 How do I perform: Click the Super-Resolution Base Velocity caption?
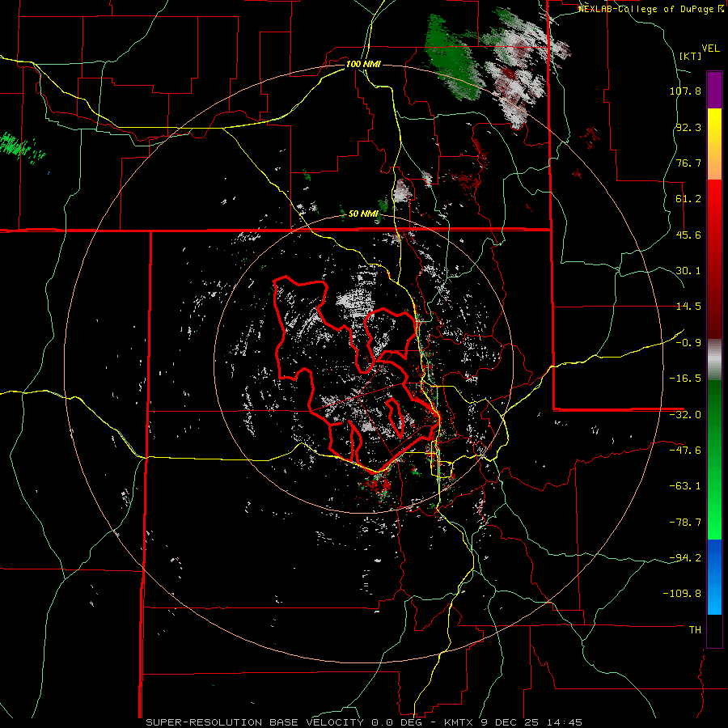[x=363, y=722]
